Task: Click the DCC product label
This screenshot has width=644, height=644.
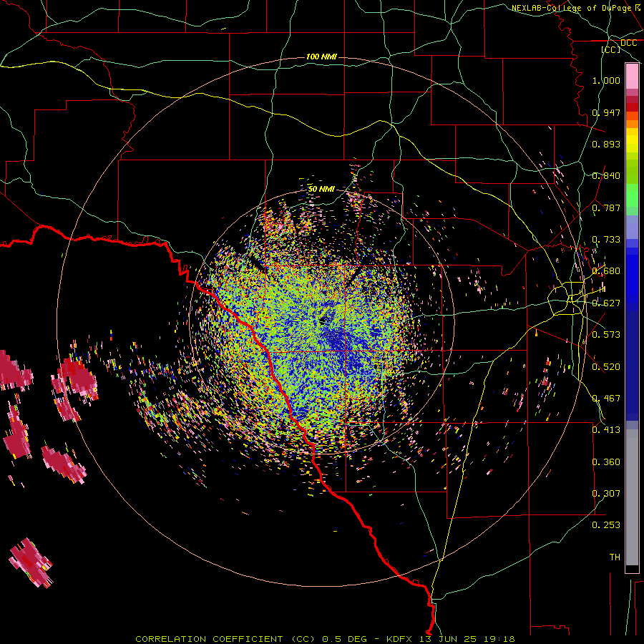Action: click(628, 43)
